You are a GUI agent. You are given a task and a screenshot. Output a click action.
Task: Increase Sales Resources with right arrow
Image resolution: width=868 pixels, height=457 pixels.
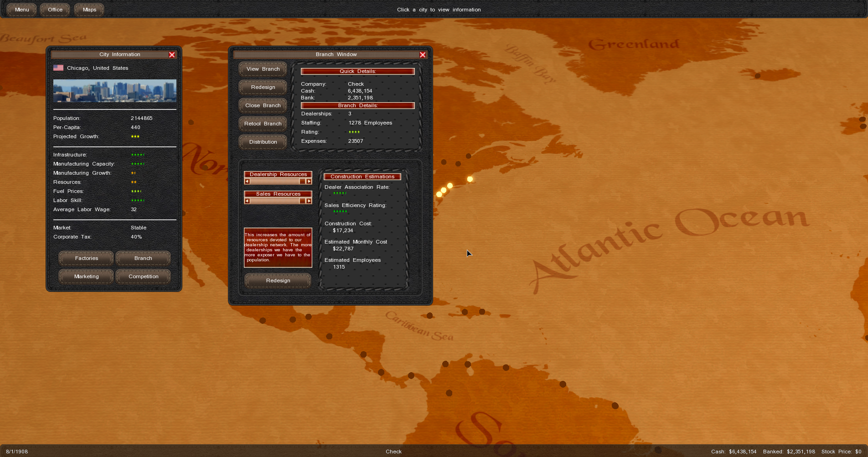[309, 201]
